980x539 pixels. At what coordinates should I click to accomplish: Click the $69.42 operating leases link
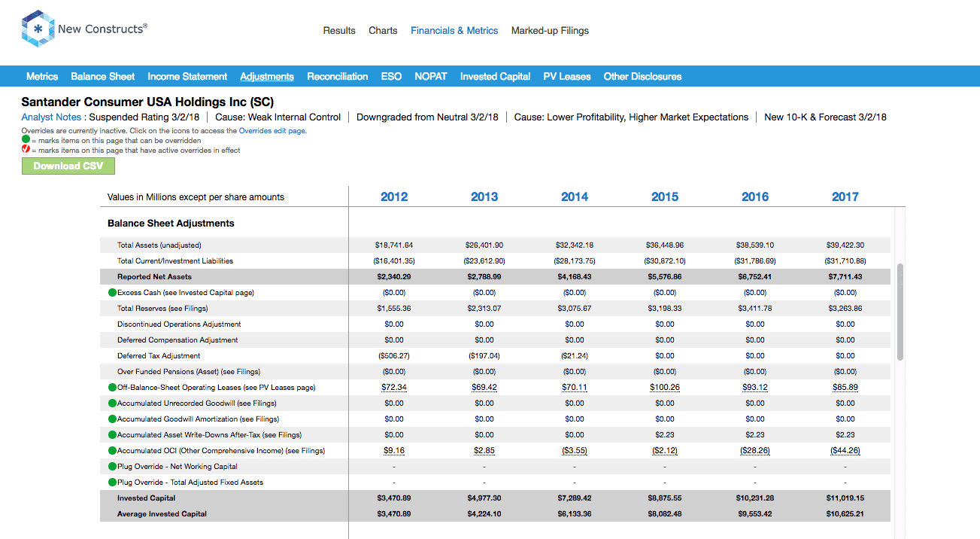(x=484, y=387)
